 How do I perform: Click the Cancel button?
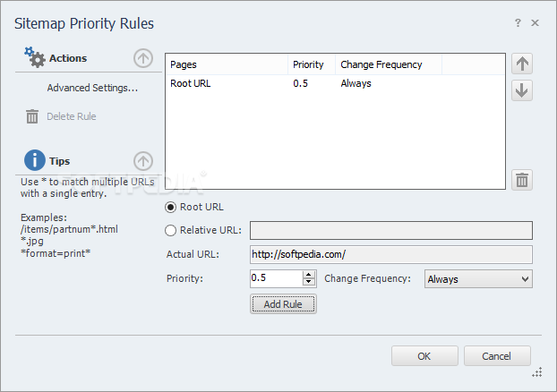point(497,356)
